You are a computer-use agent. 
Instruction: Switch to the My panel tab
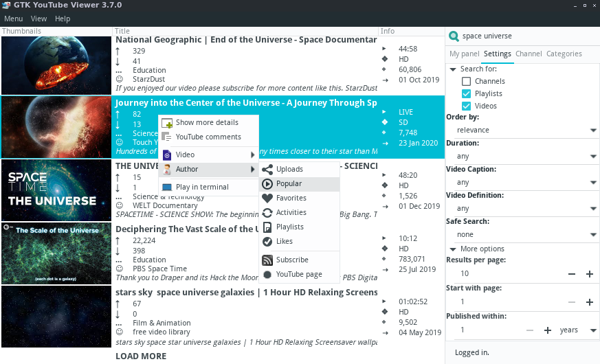tap(464, 54)
